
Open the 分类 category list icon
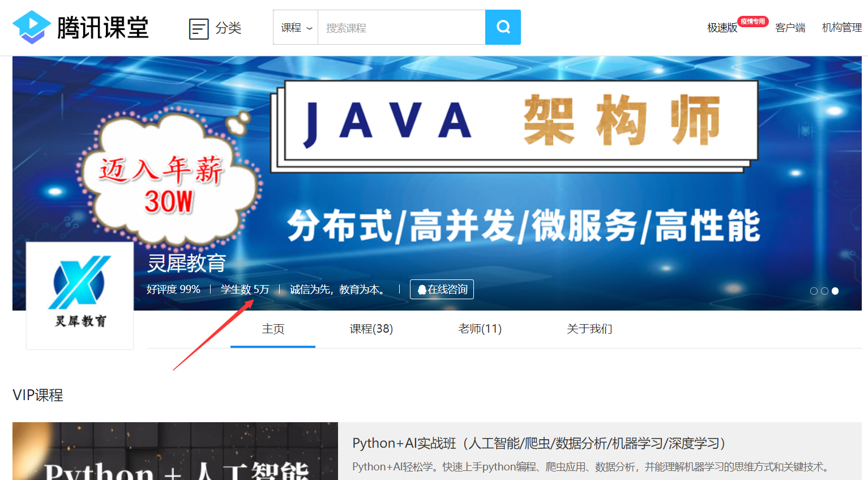[199, 28]
